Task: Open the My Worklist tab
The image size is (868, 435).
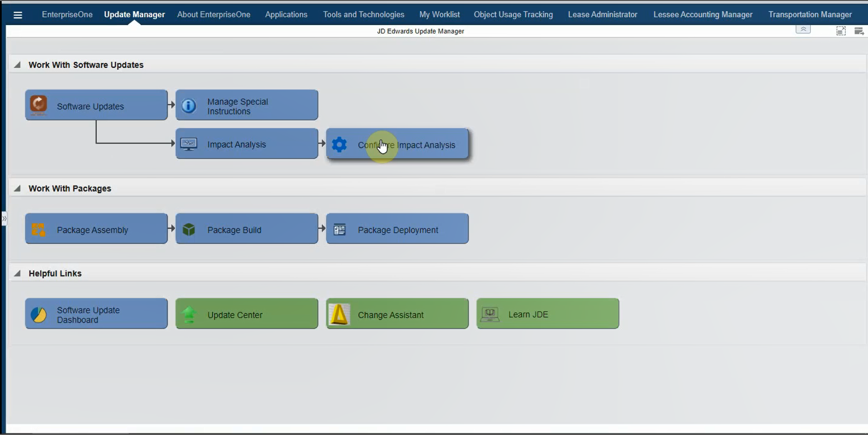Action: [x=440, y=14]
